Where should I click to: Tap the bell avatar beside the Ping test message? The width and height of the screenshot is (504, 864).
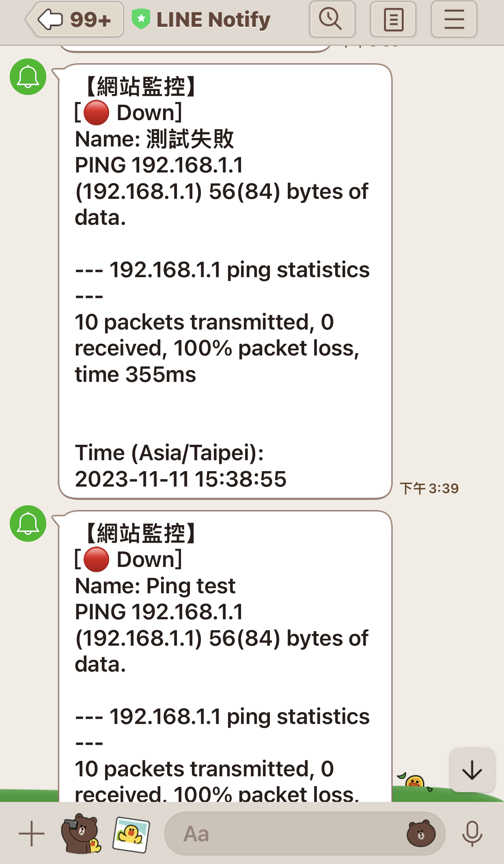28,524
